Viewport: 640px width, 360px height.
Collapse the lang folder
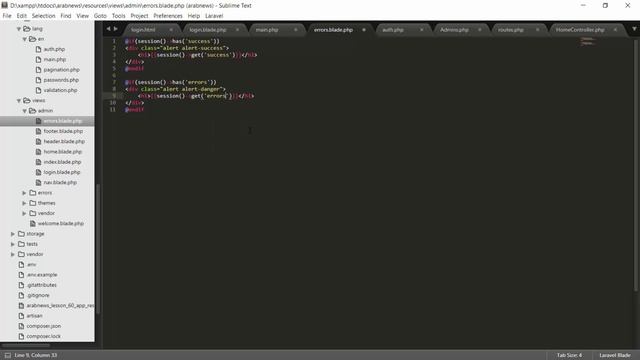(19, 29)
